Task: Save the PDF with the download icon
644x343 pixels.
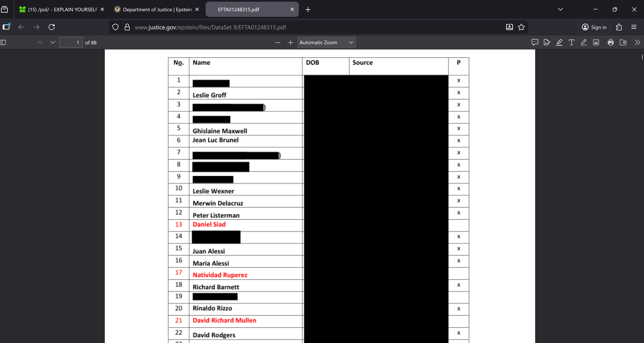Action: pos(623,42)
